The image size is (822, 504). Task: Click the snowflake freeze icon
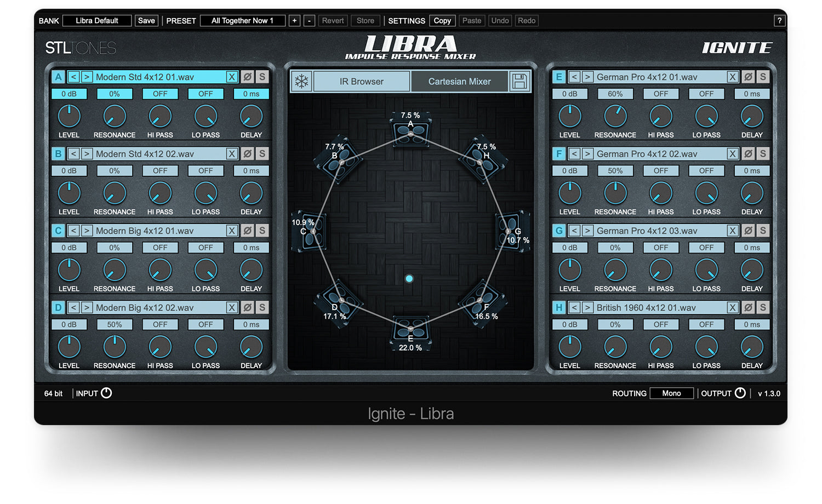pyautogui.click(x=301, y=82)
